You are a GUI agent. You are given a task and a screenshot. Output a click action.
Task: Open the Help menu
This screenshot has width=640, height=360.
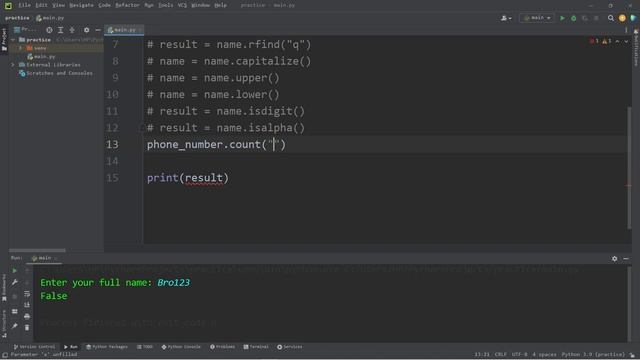coord(220,5)
